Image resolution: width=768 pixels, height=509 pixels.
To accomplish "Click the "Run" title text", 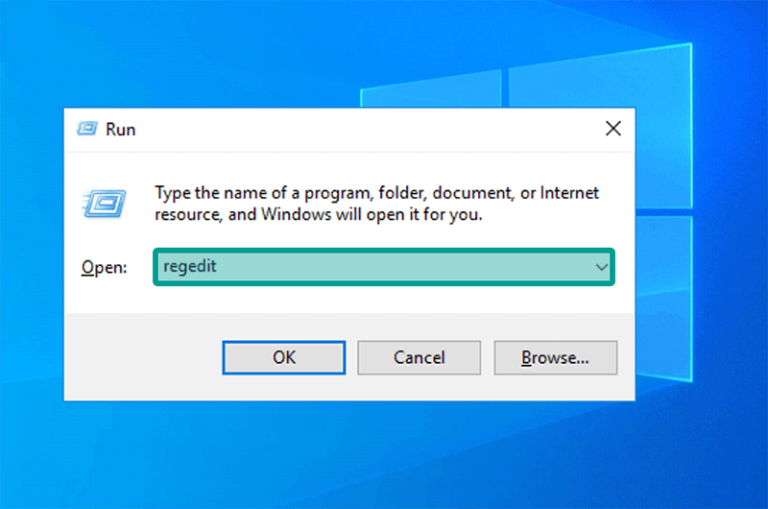I will pos(120,129).
